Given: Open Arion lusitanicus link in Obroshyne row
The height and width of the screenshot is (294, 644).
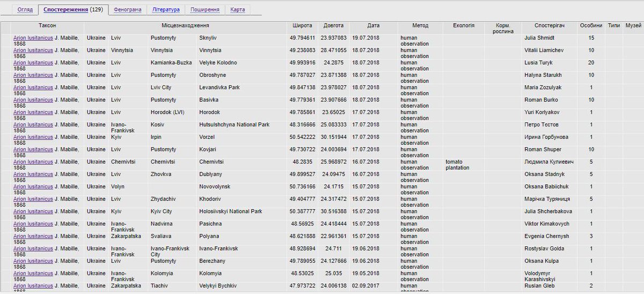Looking at the screenshot, I should tap(33, 75).
